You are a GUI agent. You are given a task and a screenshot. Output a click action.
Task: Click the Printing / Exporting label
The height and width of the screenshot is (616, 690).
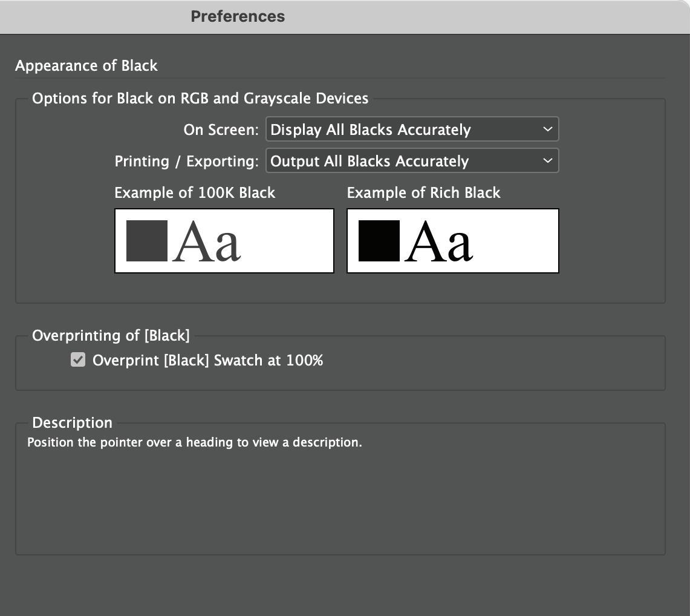click(x=186, y=162)
